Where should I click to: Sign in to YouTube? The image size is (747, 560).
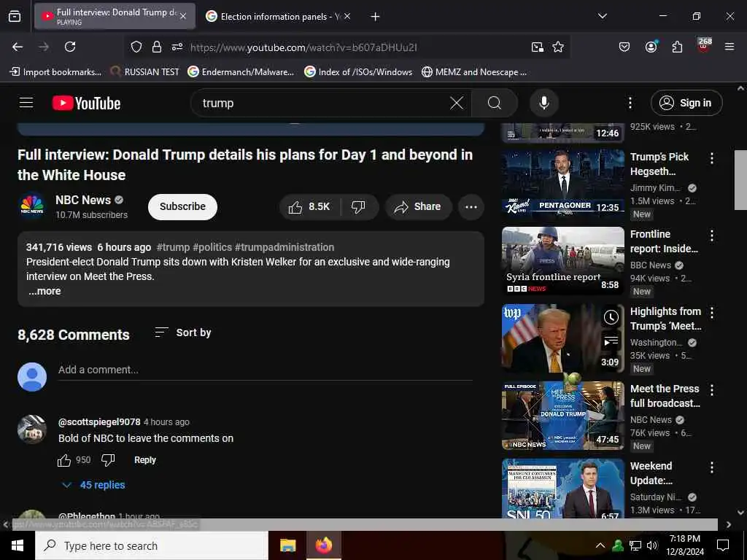pos(686,103)
